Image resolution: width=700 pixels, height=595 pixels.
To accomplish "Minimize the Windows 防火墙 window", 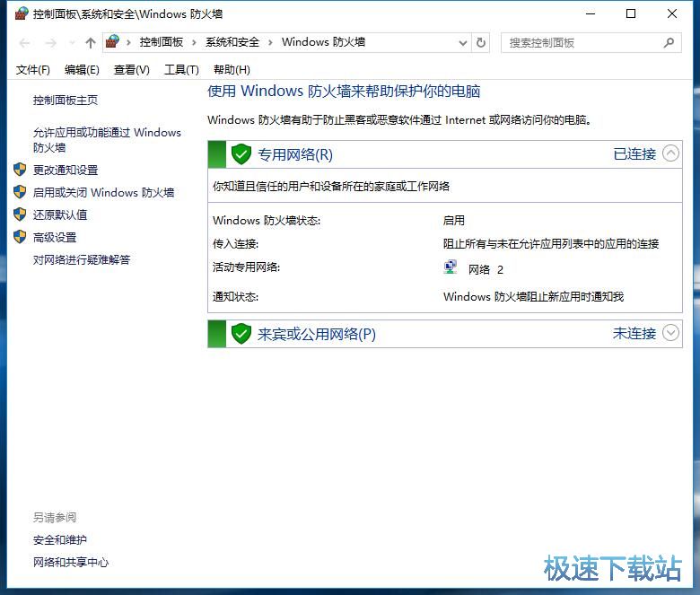I will pyautogui.click(x=591, y=13).
